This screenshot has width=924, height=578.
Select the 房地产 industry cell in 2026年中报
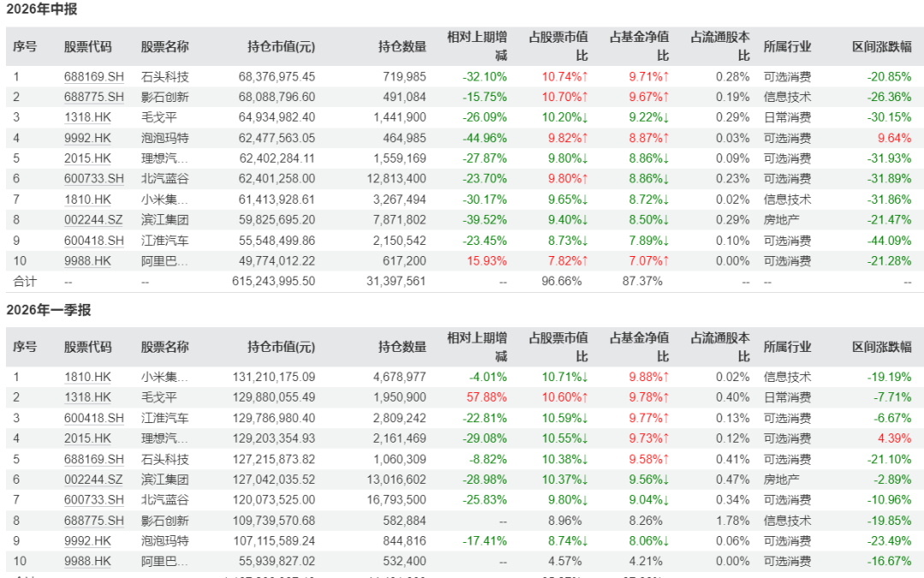(x=781, y=220)
